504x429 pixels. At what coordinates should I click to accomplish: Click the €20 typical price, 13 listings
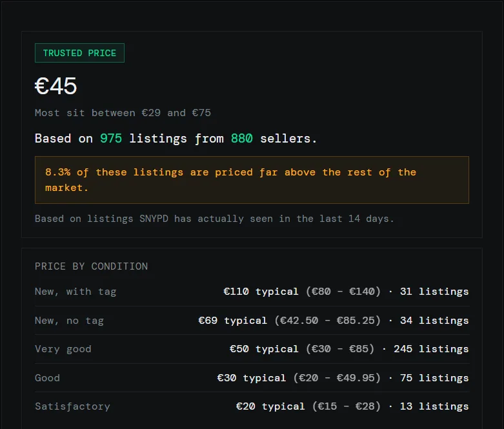pyautogui.click(x=352, y=406)
